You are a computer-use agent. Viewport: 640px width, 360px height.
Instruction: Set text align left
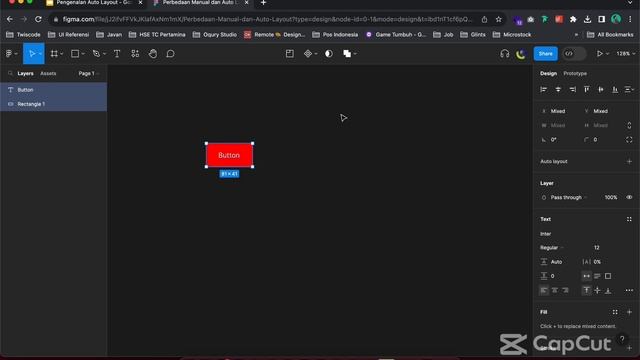click(544, 290)
